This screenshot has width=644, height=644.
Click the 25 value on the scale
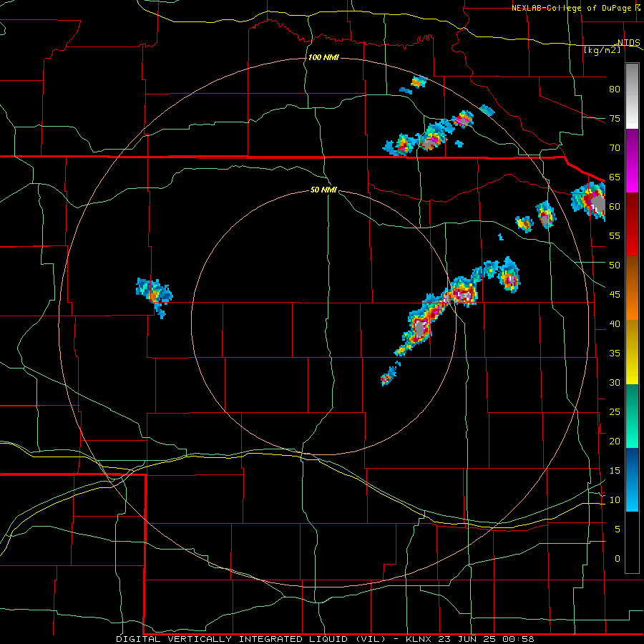(615, 412)
